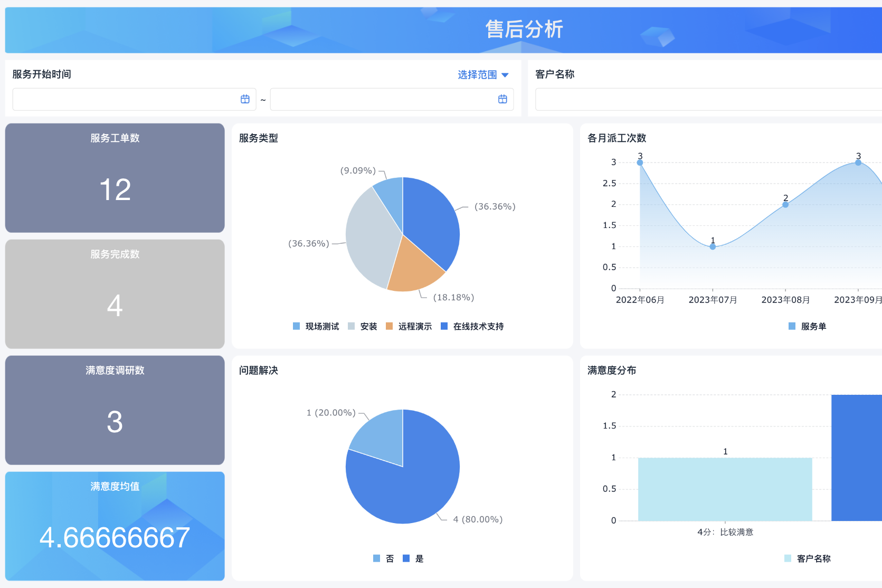
Task: Open the start date calendar picker
Action: (x=244, y=99)
